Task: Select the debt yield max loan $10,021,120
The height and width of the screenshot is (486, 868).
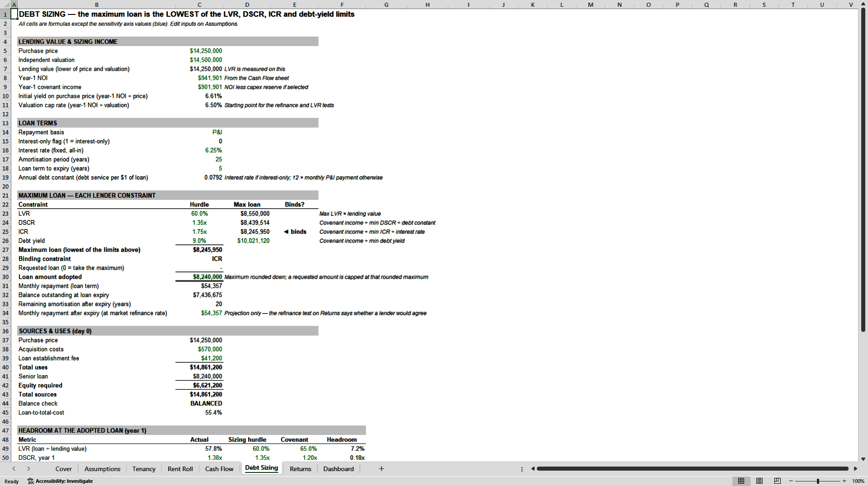Action: coord(247,241)
